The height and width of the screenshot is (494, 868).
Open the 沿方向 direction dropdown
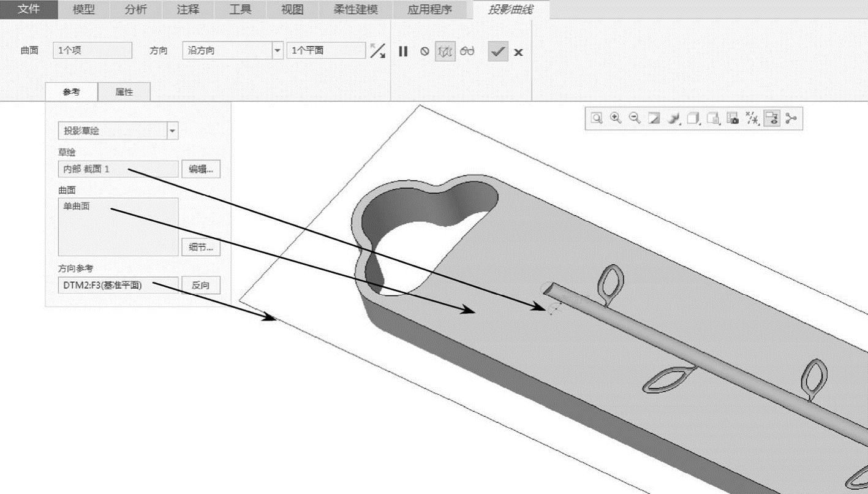pyautogui.click(x=277, y=51)
